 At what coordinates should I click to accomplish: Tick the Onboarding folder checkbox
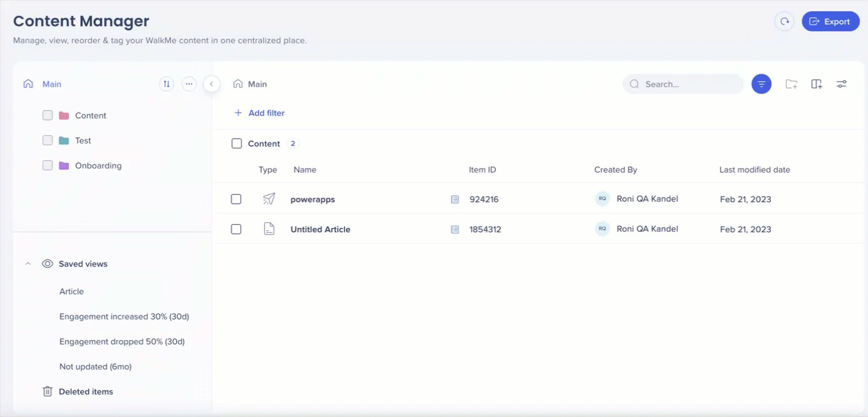point(48,165)
